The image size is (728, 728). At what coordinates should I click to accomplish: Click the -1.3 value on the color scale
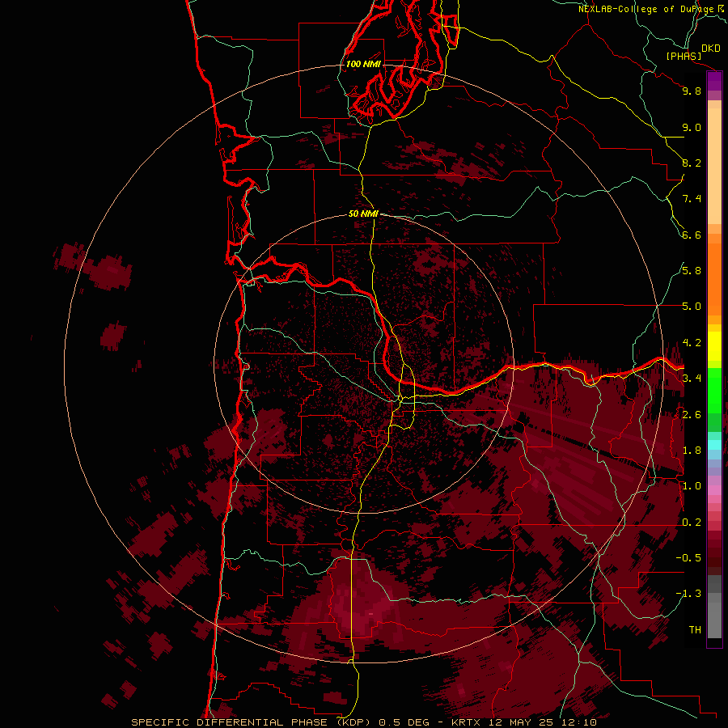point(688,594)
